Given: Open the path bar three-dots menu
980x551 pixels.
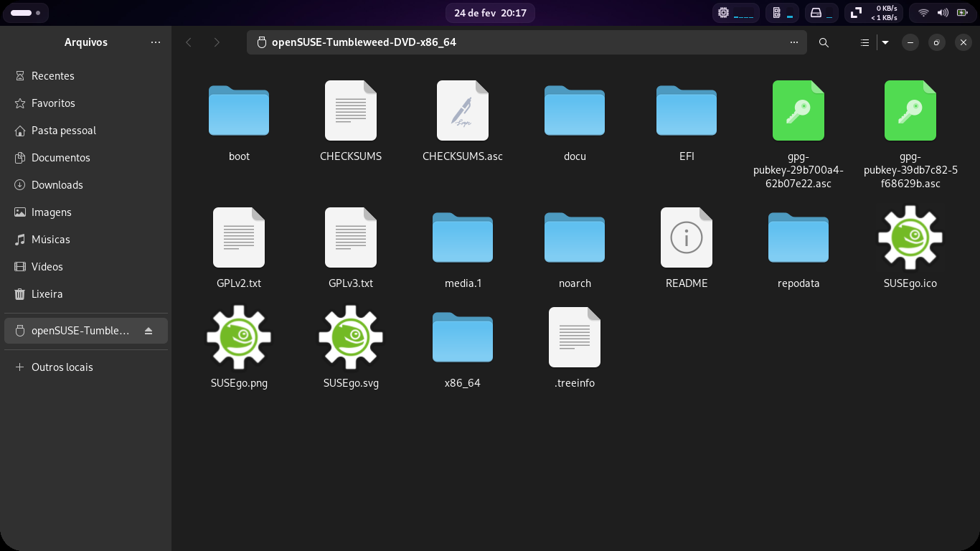Looking at the screenshot, I should point(794,42).
